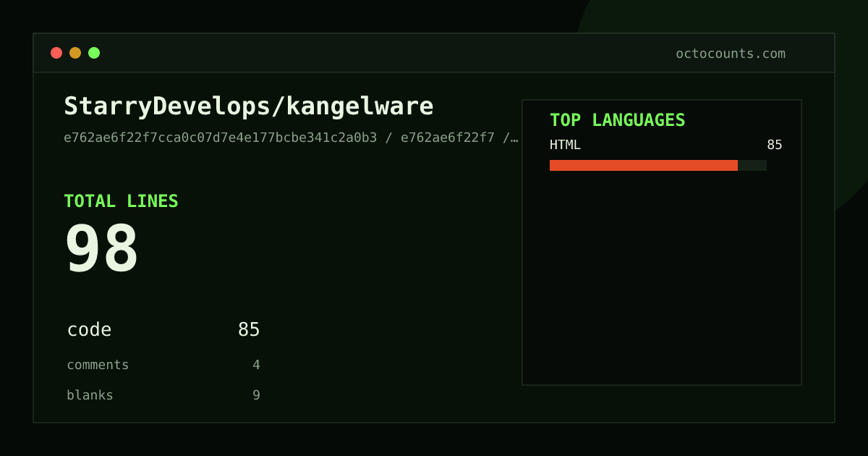Click the yellow minimize dot

(75, 53)
